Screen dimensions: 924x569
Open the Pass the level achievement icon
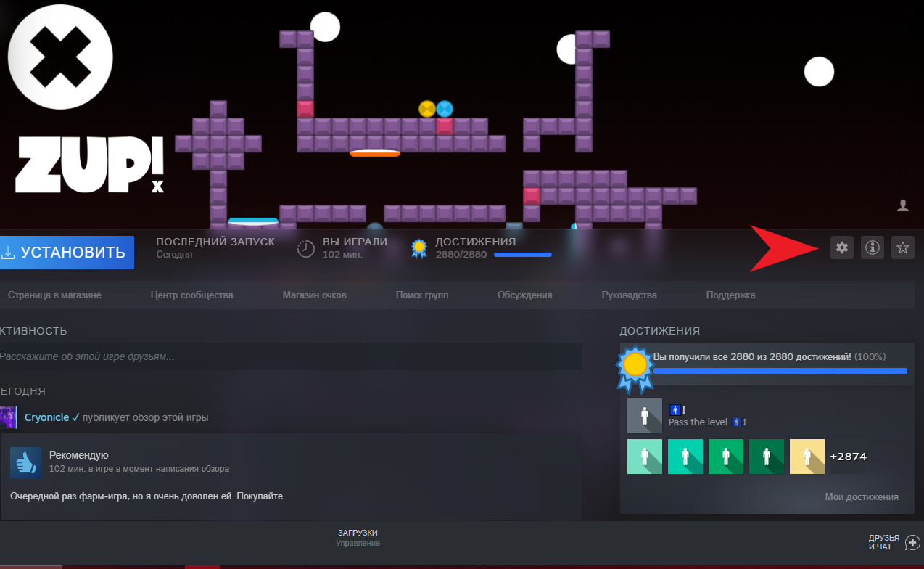(645, 416)
